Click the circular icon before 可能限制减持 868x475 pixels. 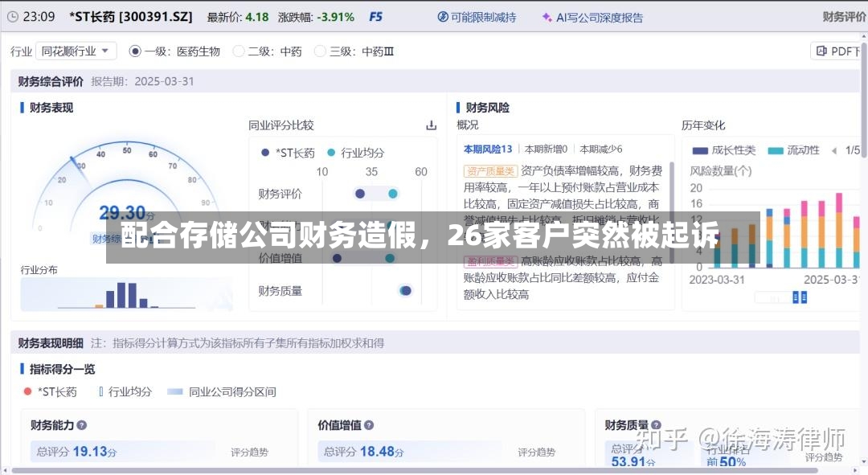coord(443,17)
